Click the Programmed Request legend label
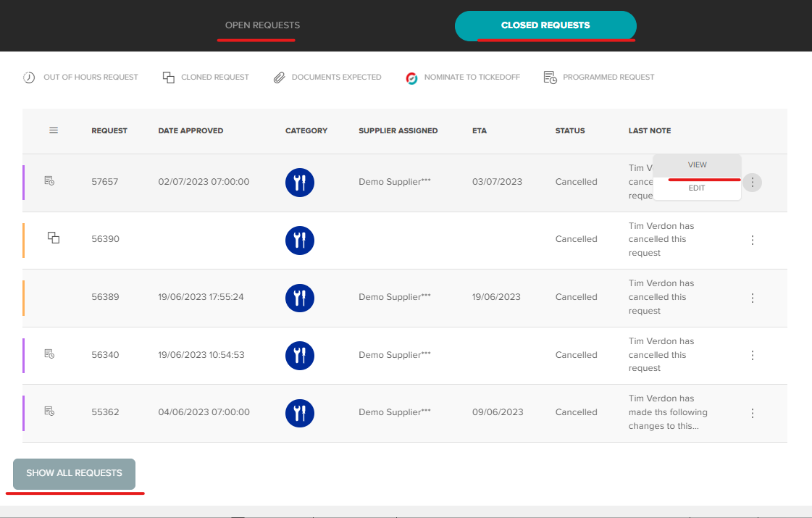This screenshot has width=812, height=518. click(608, 78)
